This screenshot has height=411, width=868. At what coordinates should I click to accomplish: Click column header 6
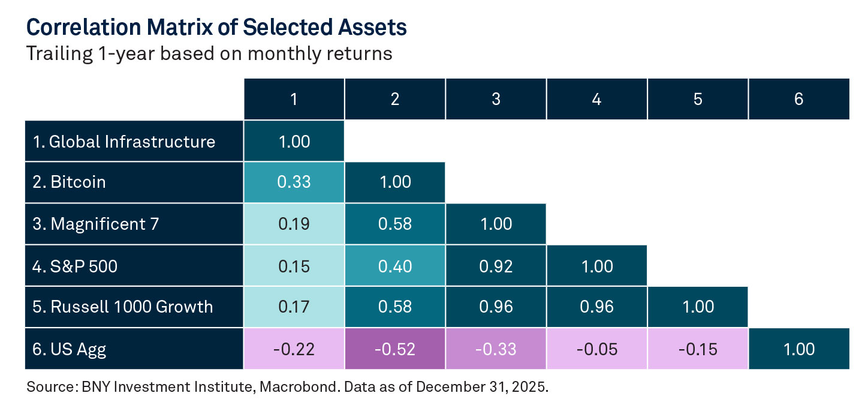click(798, 99)
